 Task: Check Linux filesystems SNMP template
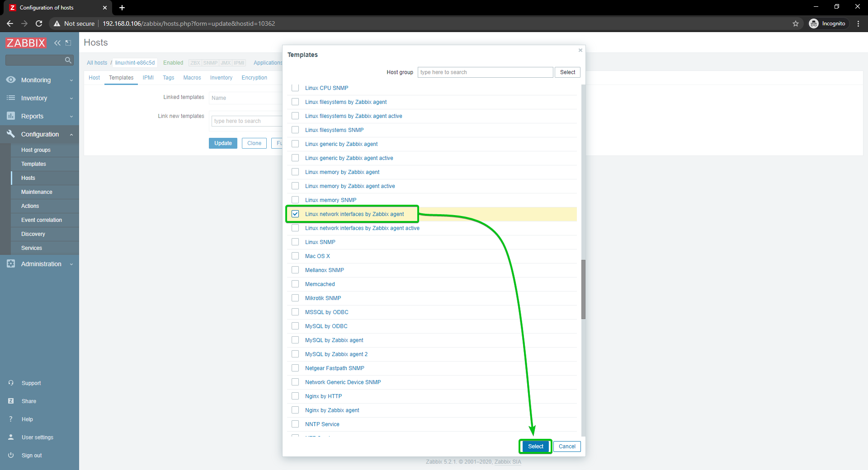[295, 130]
